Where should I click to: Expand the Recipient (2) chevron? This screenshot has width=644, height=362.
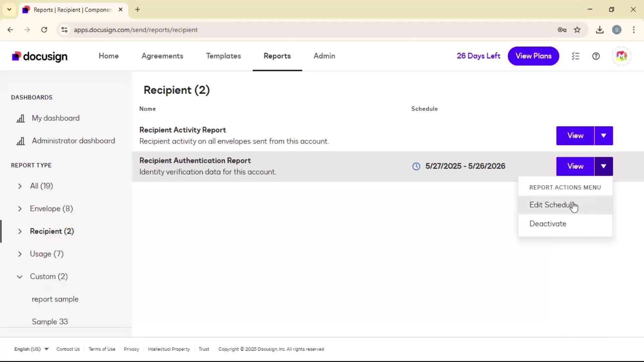(x=20, y=232)
